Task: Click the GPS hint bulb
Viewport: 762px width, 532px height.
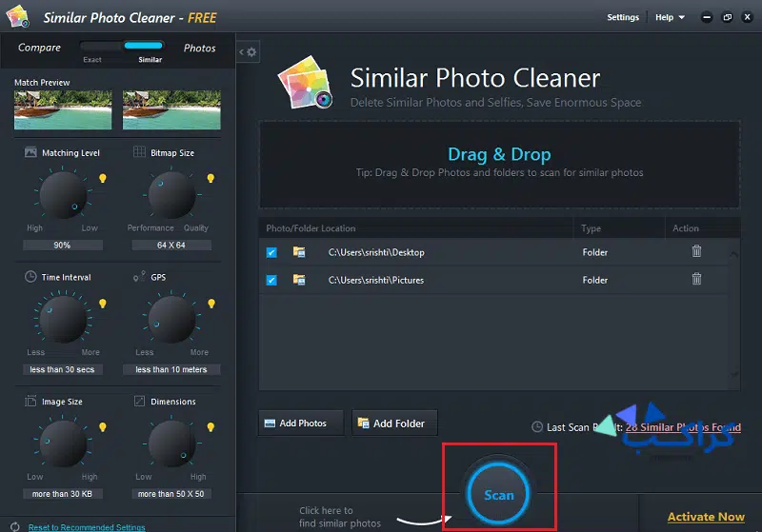Action: [x=211, y=304]
